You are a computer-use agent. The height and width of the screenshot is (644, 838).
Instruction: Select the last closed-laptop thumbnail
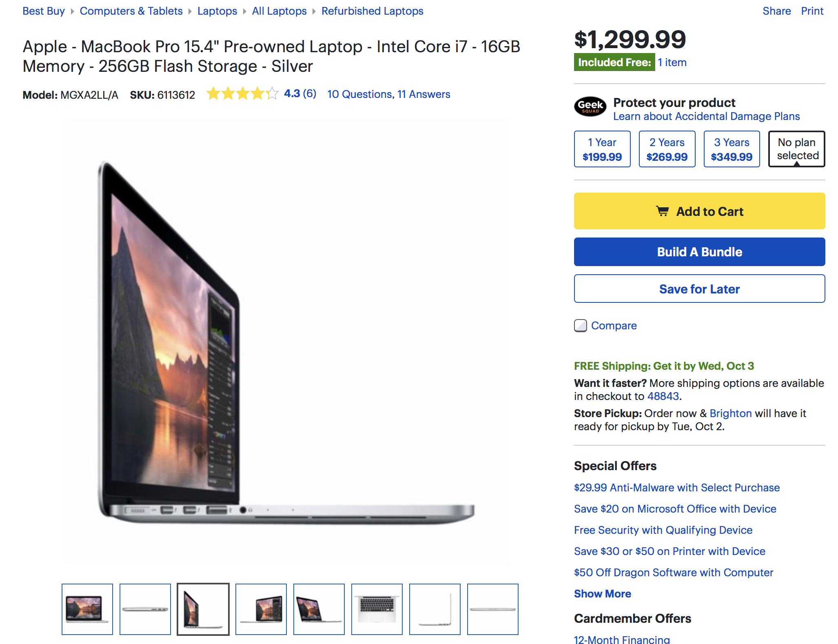coord(493,609)
